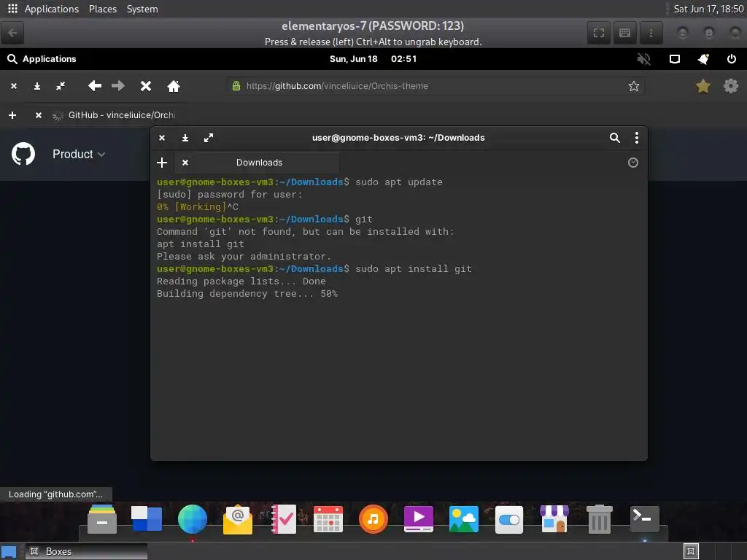Search in the terminal window
Viewport: 747px width, 560px height.
tap(614, 138)
